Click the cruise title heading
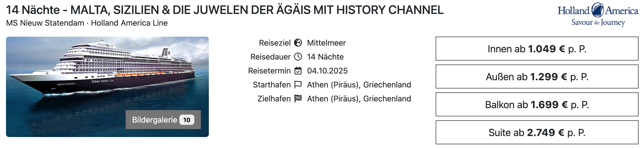The width and height of the screenshot is (644, 148). (225, 10)
